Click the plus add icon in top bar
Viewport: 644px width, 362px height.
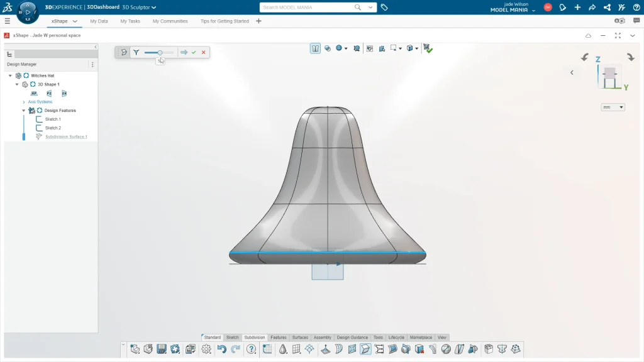(x=577, y=8)
